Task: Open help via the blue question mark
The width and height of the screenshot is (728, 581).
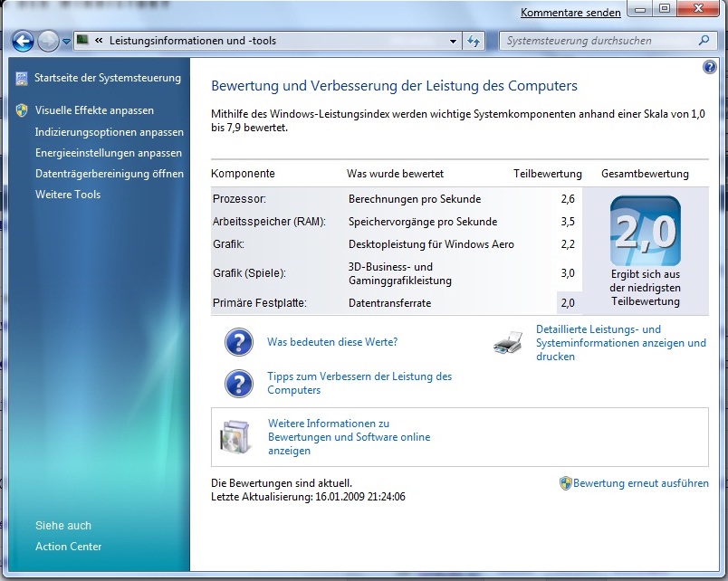Action: (x=709, y=67)
